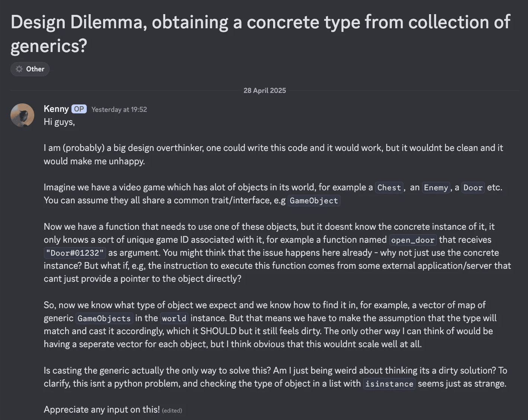Viewport: 528px width, 420px height.
Task: Click the Hi guys greeting line
Action: (x=59, y=122)
